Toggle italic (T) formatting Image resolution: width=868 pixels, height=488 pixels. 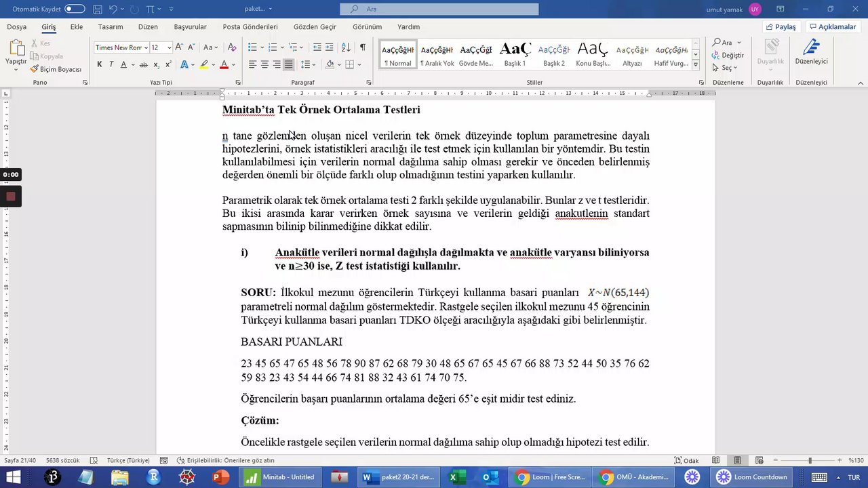click(x=111, y=64)
